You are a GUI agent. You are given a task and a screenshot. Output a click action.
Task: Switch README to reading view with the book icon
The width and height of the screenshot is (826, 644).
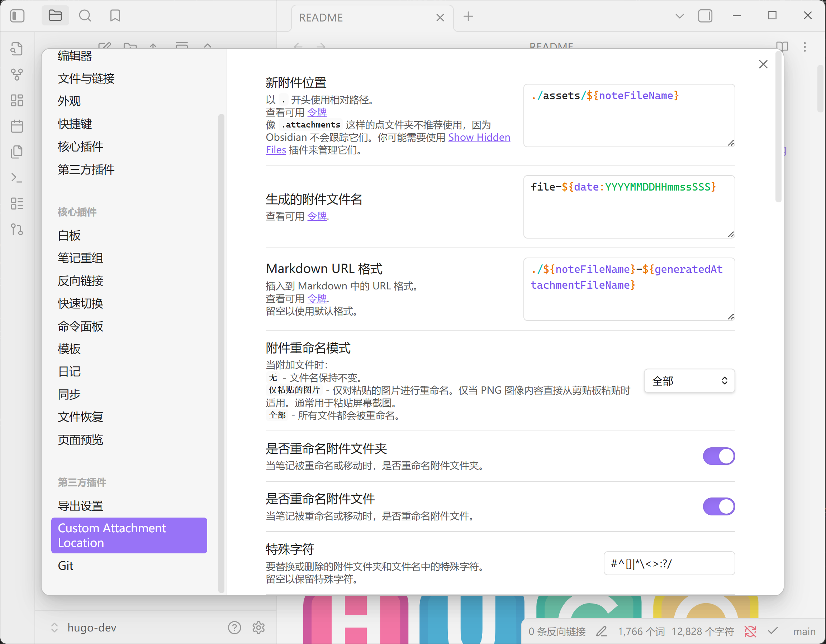point(783,47)
